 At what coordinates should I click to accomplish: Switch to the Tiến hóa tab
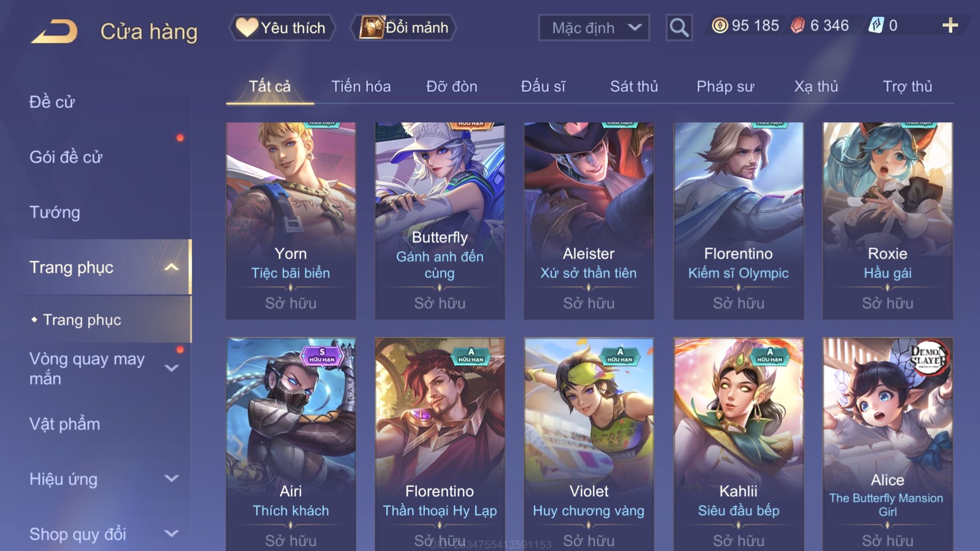tap(361, 87)
